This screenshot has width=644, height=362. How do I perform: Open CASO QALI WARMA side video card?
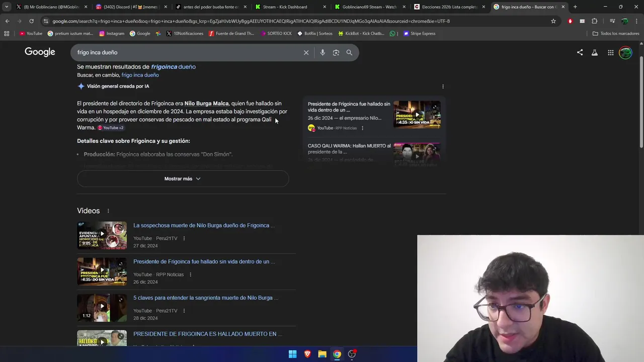(x=374, y=153)
